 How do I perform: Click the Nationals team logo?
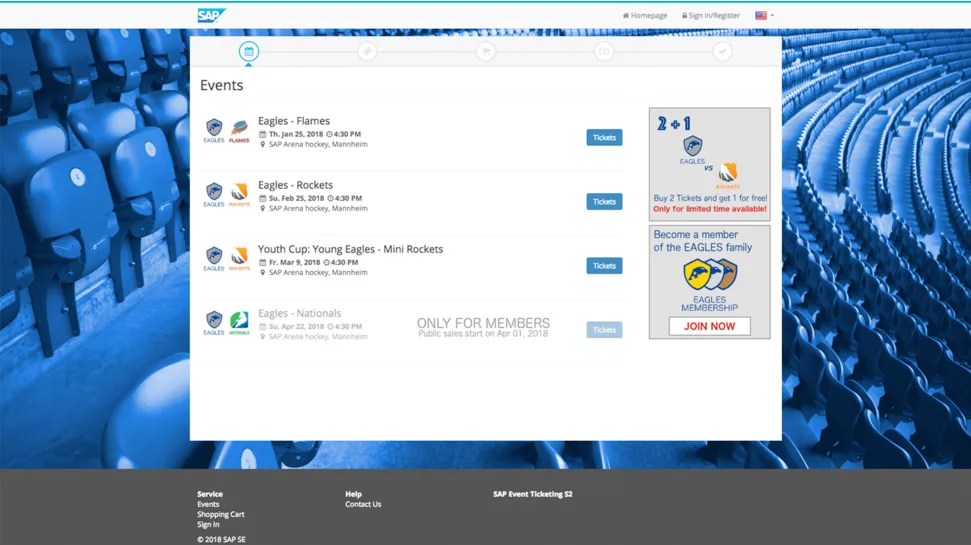[239, 322]
